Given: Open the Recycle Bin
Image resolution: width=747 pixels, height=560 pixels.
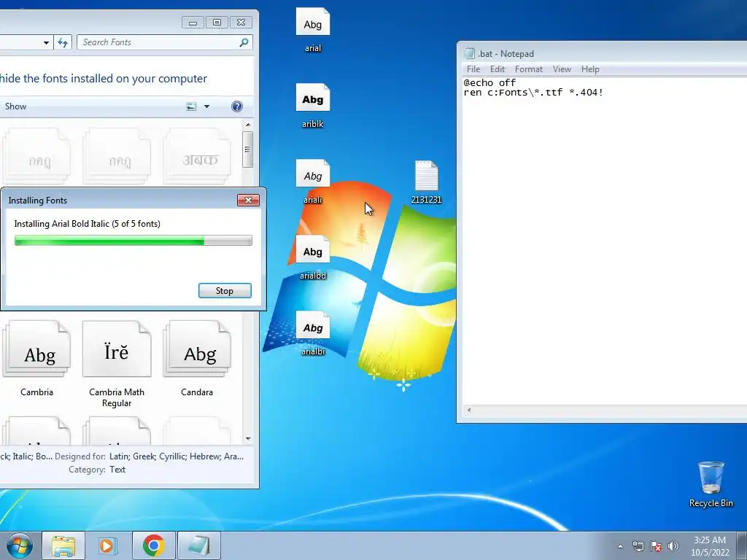Looking at the screenshot, I should coord(711,484).
